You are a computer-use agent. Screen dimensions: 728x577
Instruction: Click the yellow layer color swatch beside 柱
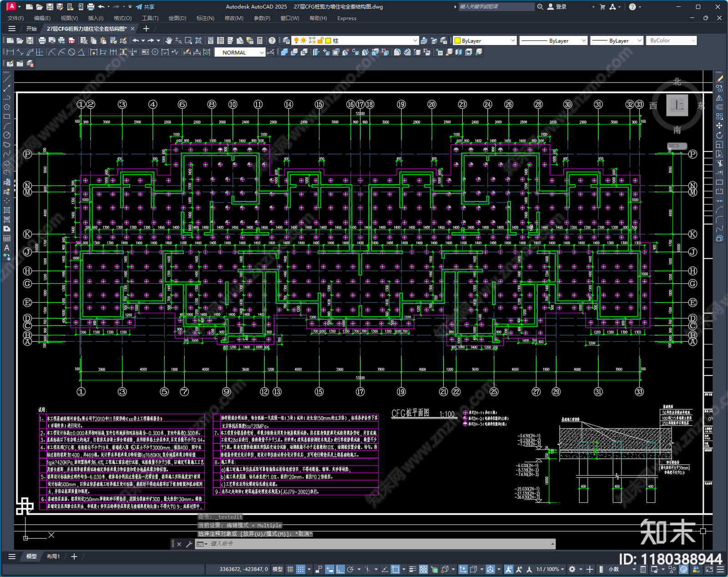pyautogui.click(x=328, y=41)
